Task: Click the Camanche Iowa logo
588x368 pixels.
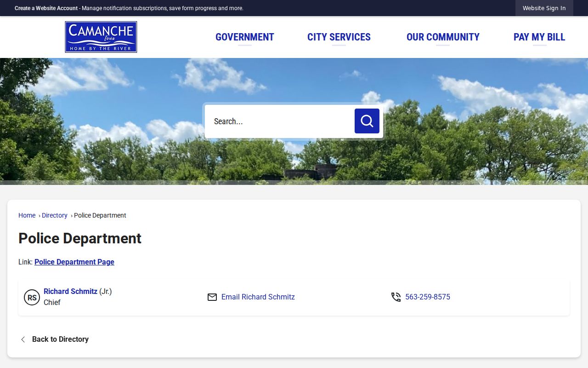Action: click(x=101, y=37)
